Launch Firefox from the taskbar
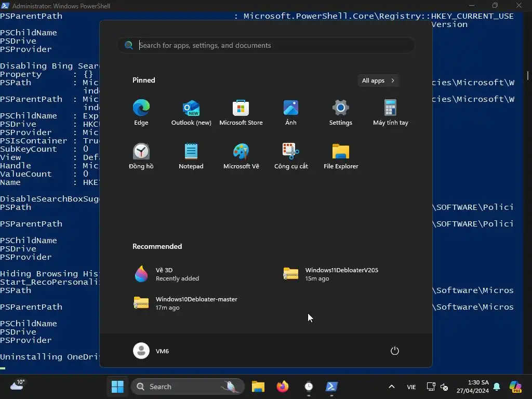This screenshot has width=532, height=399. (282, 387)
